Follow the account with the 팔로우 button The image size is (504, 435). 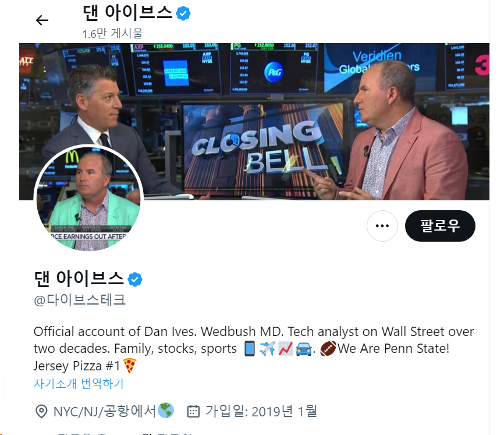[x=440, y=226]
